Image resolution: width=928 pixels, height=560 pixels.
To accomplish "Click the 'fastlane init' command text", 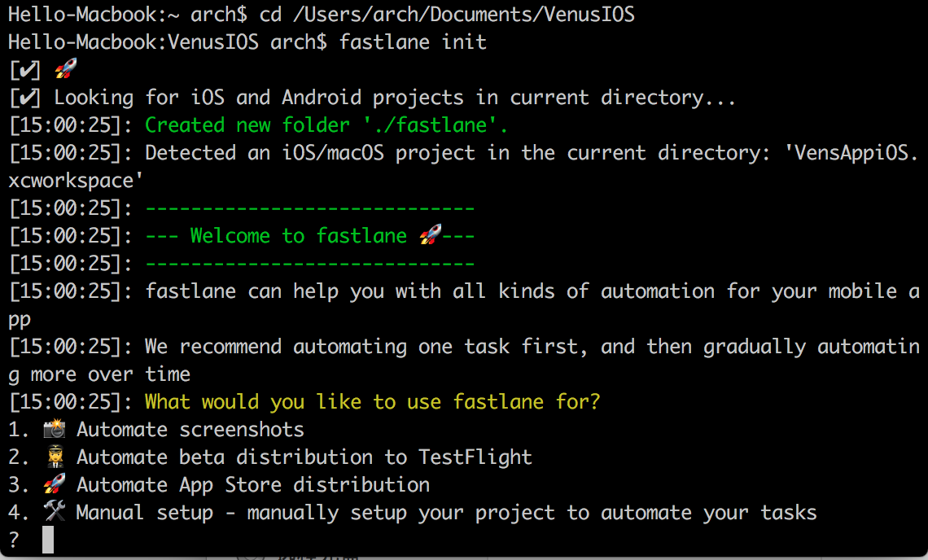I will 413,42.
